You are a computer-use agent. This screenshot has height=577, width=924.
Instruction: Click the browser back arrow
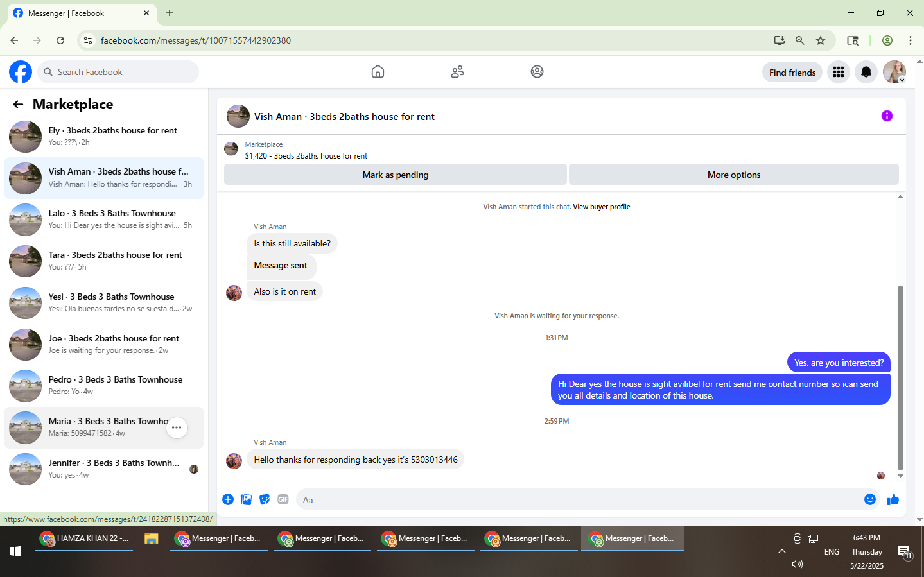pos(14,40)
